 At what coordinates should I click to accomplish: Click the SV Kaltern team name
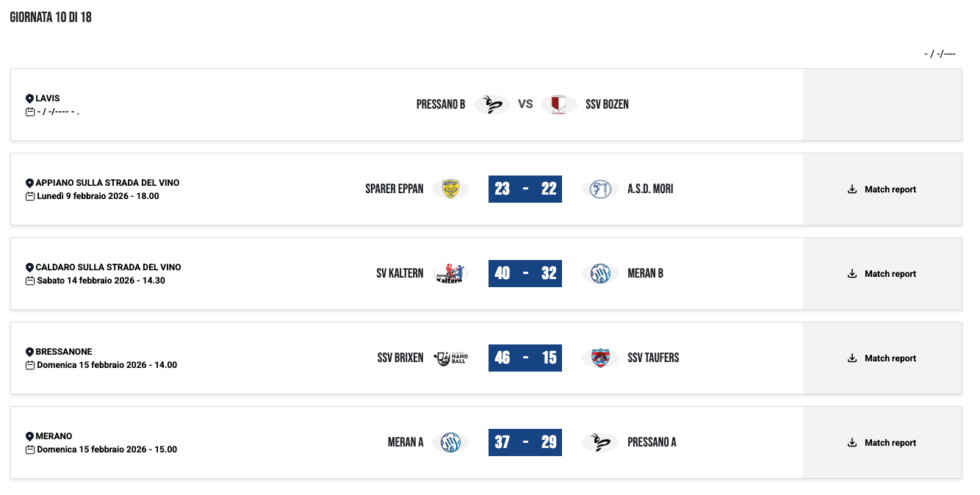click(400, 273)
